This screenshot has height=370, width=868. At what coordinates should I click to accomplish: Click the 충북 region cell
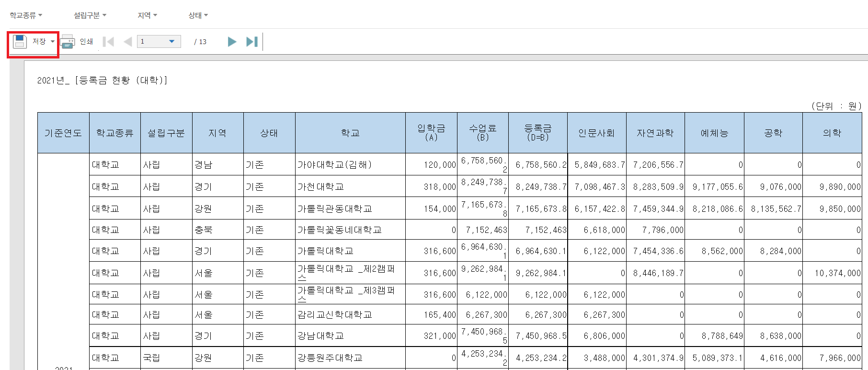pyautogui.click(x=218, y=230)
